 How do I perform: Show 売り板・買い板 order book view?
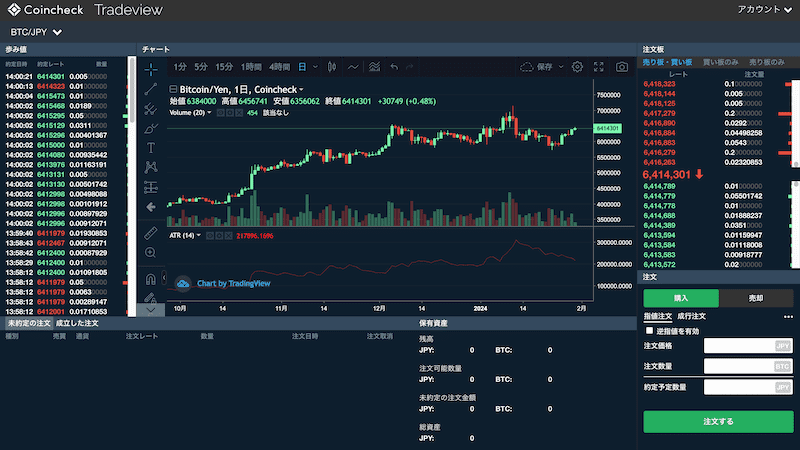(x=667, y=62)
